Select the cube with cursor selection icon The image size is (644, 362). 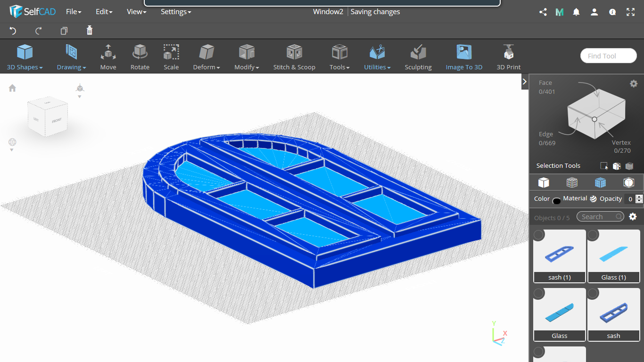point(617,166)
